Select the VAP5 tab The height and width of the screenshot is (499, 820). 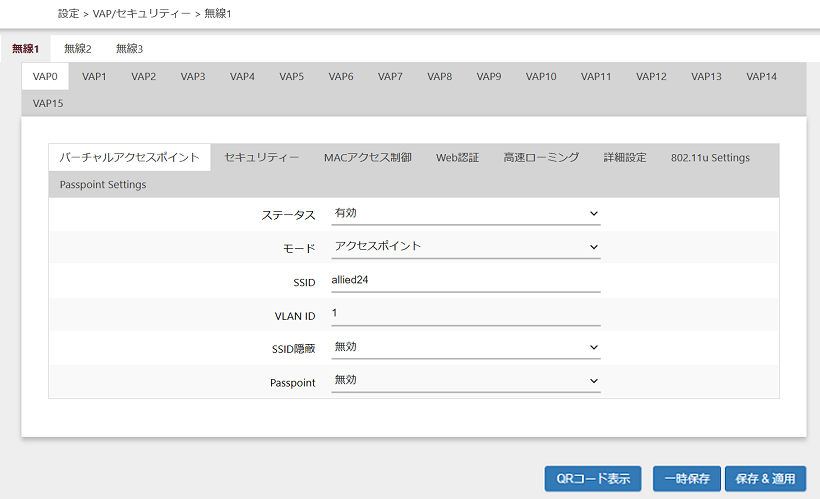coord(291,77)
